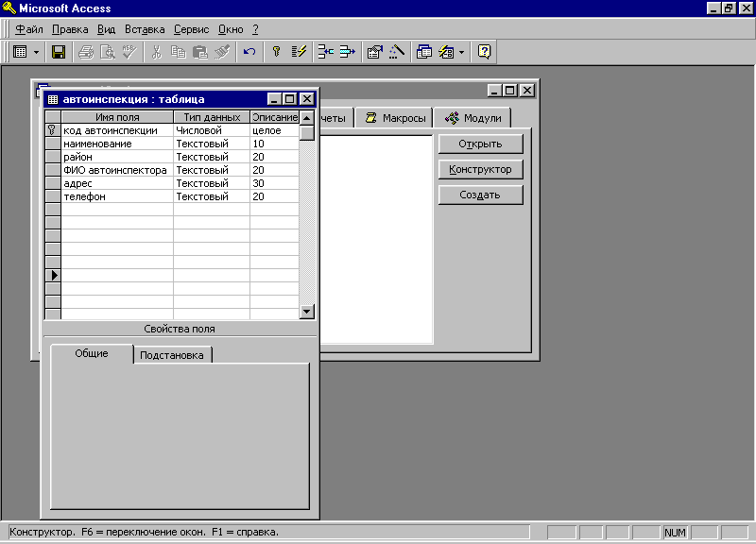Save the table with floppy disk icon
This screenshot has height=544, width=756.
(x=59, y=52)
